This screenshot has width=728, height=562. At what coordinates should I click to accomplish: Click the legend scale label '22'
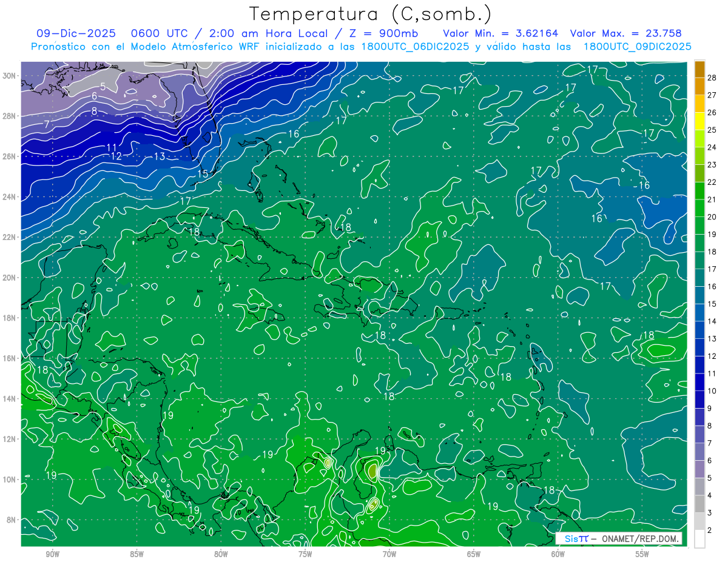click(x=712, y=182)
